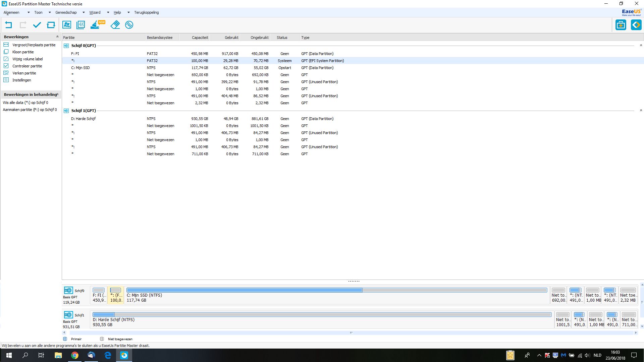Click the Undo toolbar icon
The height and width of the screenshot is (362, 644).
8,25
